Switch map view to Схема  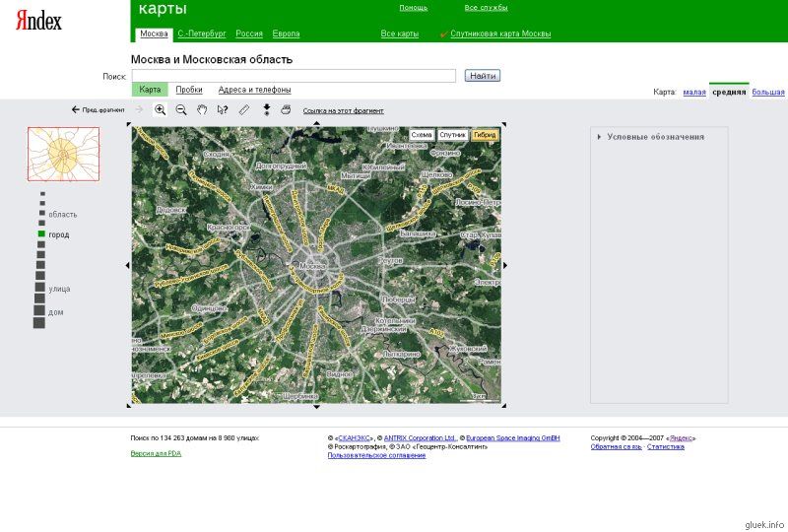(x=422, y=134)
